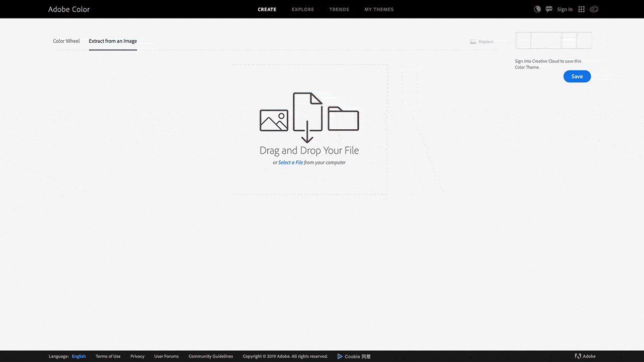
Task: Switch to the Color Wheel tab
Action: tap(66, 41)
